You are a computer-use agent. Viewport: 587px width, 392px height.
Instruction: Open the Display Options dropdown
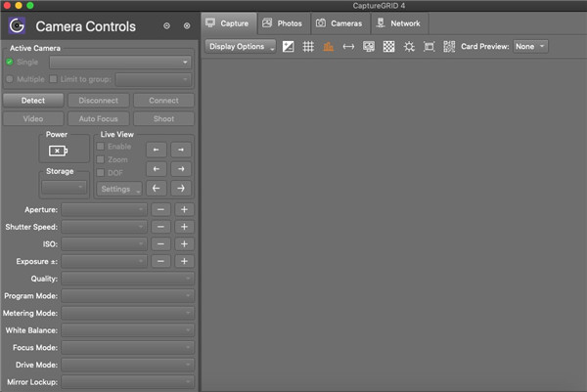[240, 46]
